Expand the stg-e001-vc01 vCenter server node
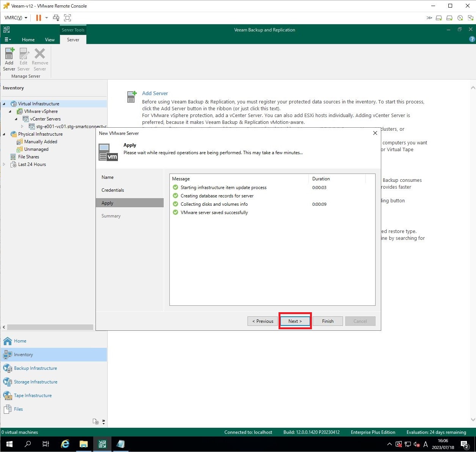The width and height of the screenshot is (476, 452). (22, 127)
